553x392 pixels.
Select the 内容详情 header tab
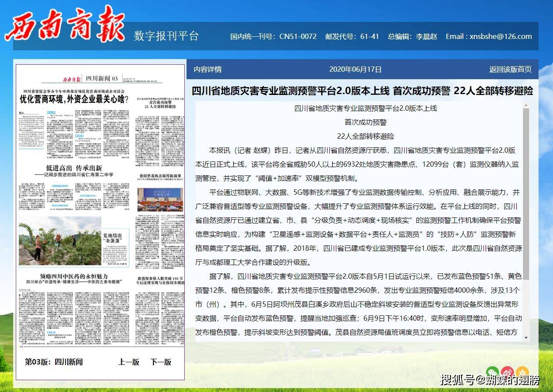click(208, 69)
